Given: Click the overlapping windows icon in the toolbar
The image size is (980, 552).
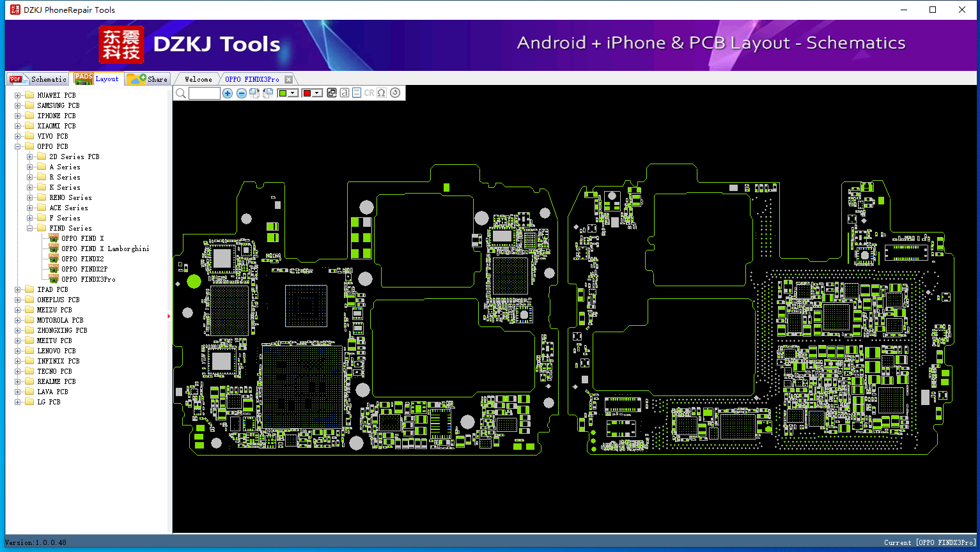Looking at the screenshot, I should 332,93.
